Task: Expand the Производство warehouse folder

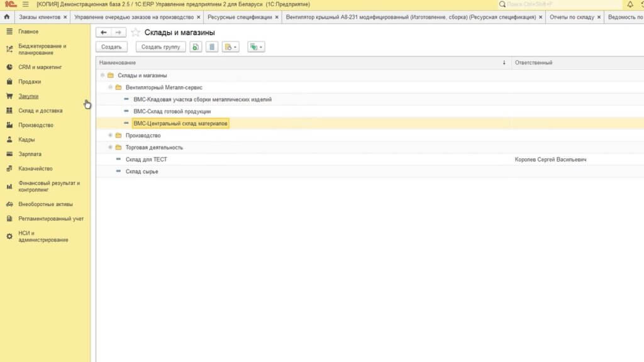Action: (x=110, y=135)
